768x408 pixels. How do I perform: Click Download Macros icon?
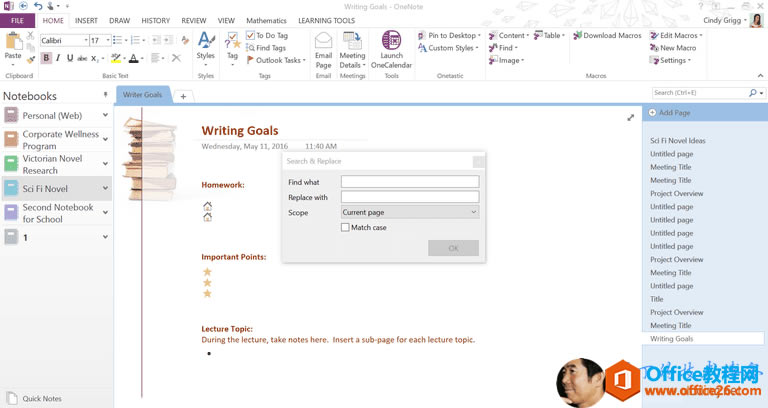click(x=577, y=35)
